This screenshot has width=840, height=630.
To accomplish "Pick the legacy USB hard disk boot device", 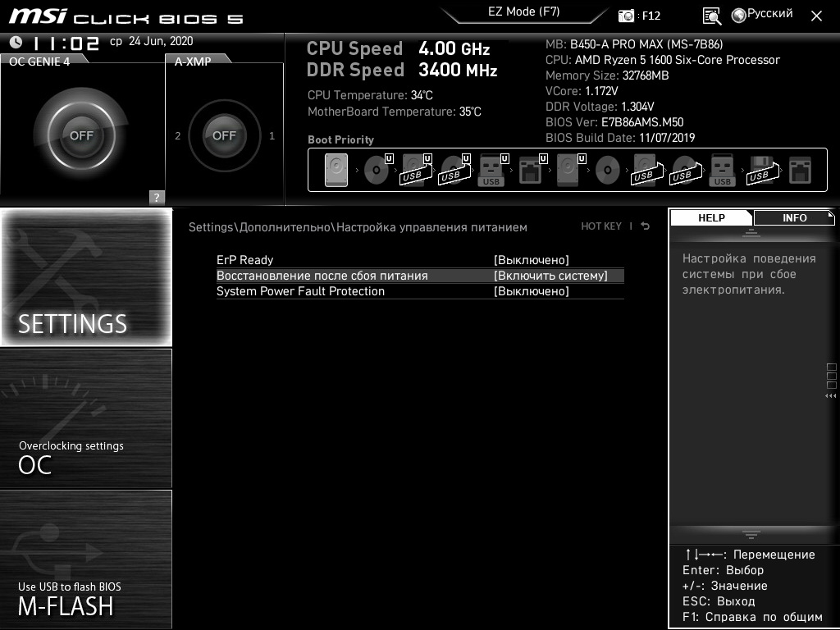I will [647, 171].
